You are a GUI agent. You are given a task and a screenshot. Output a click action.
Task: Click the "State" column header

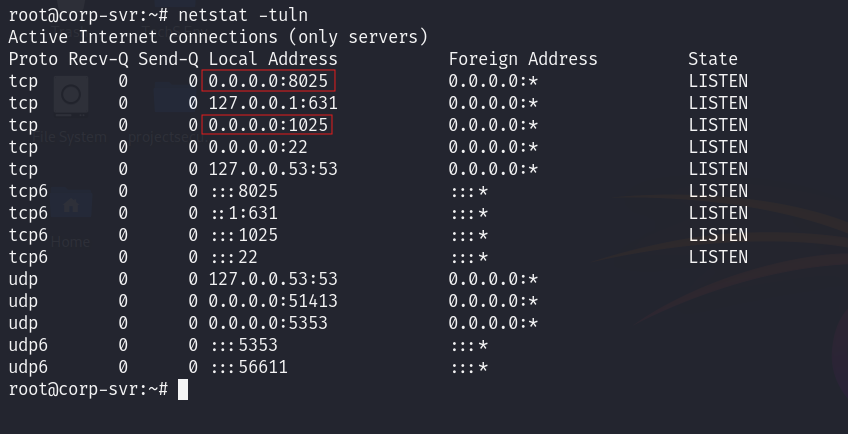pos(713,59)
